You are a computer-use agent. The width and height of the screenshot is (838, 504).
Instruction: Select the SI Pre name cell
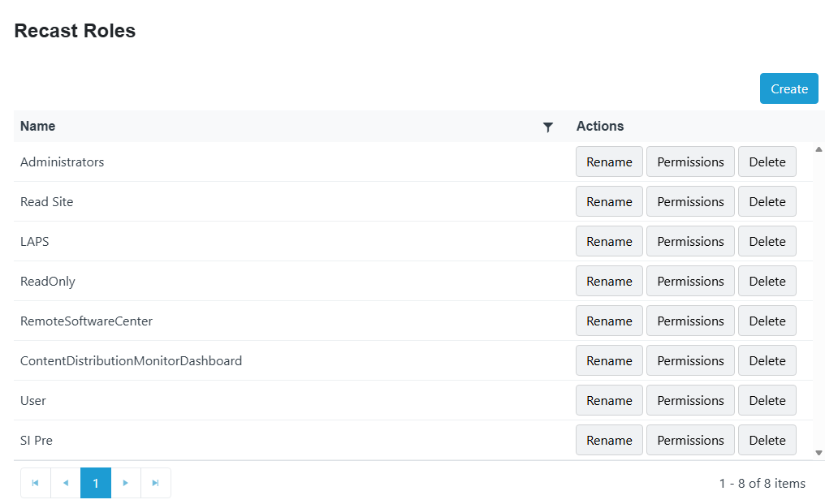tap(292, 441)
